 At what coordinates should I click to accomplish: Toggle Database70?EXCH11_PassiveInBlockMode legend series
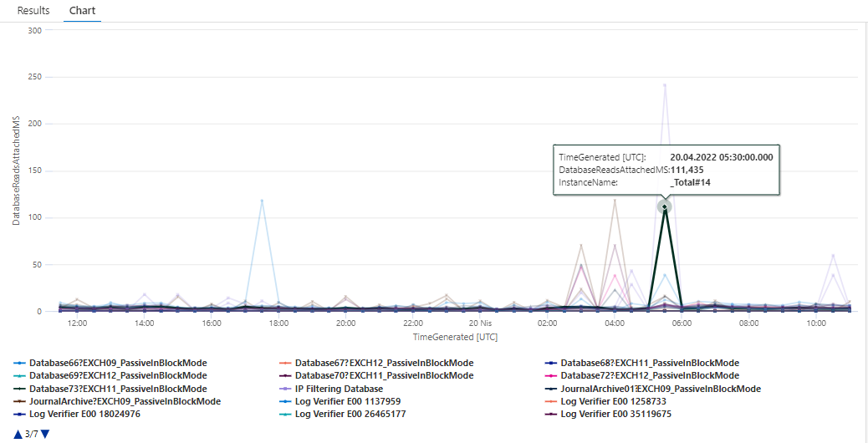(x=376, y=375)
